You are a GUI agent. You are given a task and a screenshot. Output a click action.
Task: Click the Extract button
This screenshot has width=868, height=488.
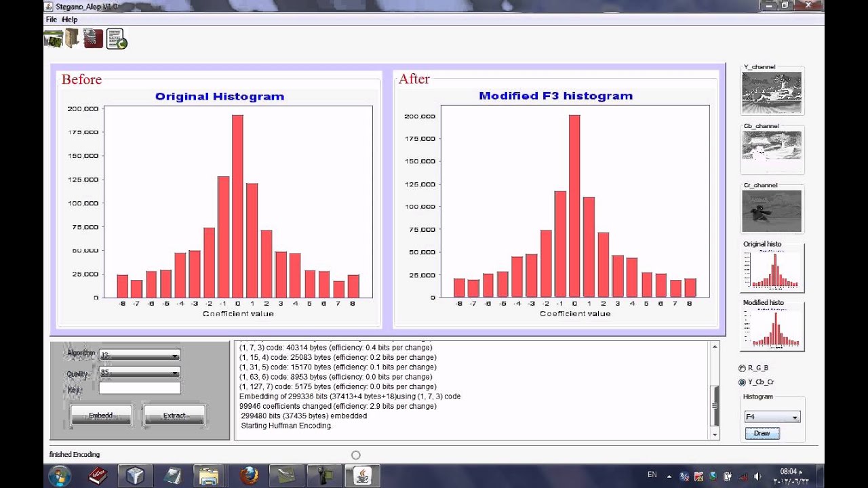[174, 415]
